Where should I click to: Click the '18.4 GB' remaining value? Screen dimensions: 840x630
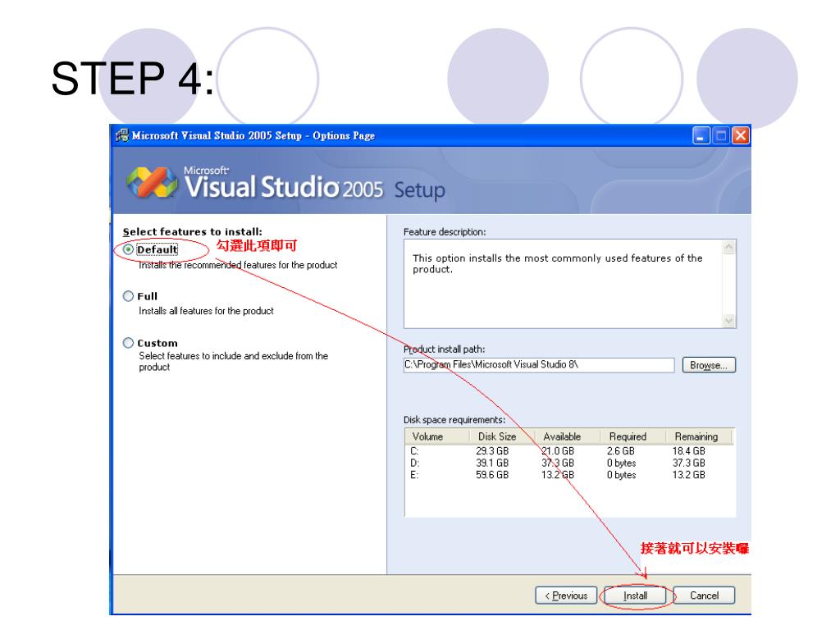[x=689, y=452]
